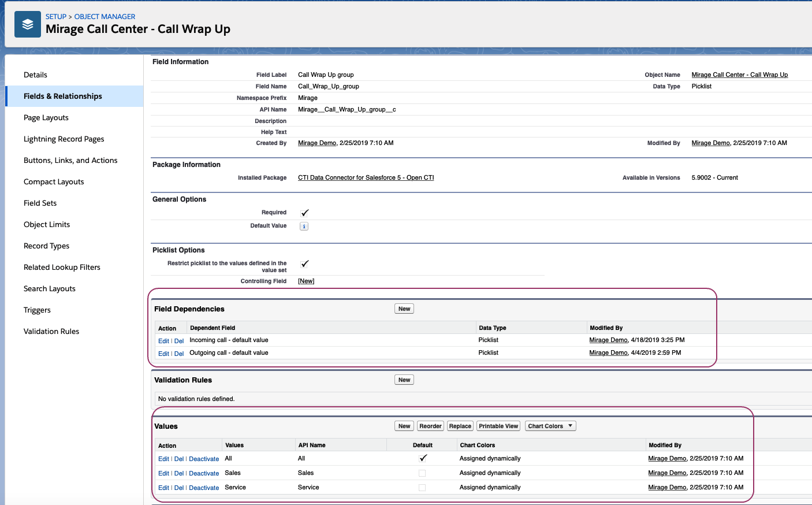The width and height of the screenshot is (812, 505).
Task: Open Mirage Demo link in Sales value row
Action: point(667,473)
